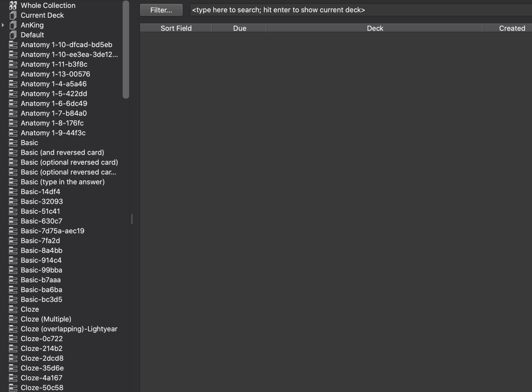Viewport: 532px width, 392px height.
Task: Click the AnKing deck icon
Action: (14, 25)
